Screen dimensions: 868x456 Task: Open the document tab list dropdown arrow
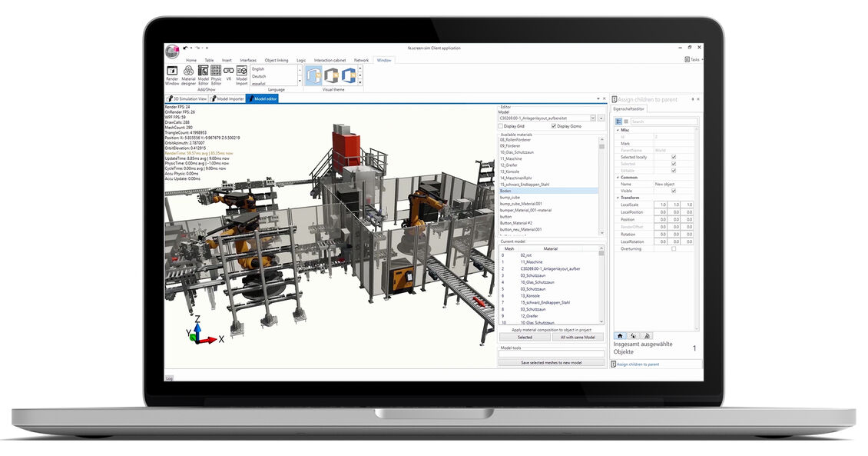[598, 98]
